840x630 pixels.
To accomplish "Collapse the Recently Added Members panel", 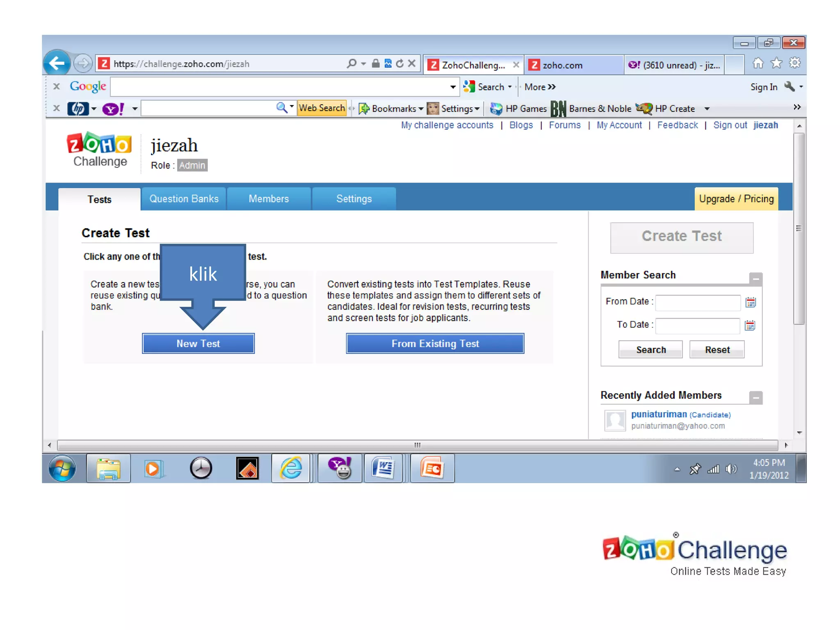I will pos(756,397).
